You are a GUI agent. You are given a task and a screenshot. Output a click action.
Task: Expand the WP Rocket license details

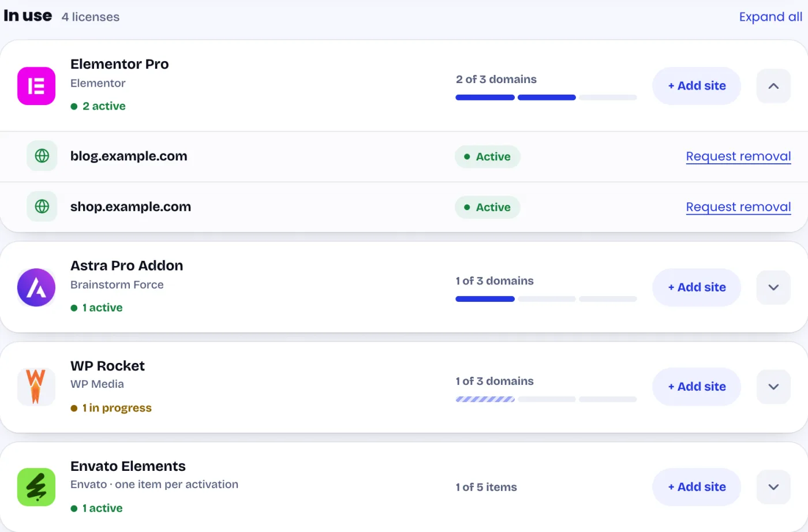click(773, 387)
